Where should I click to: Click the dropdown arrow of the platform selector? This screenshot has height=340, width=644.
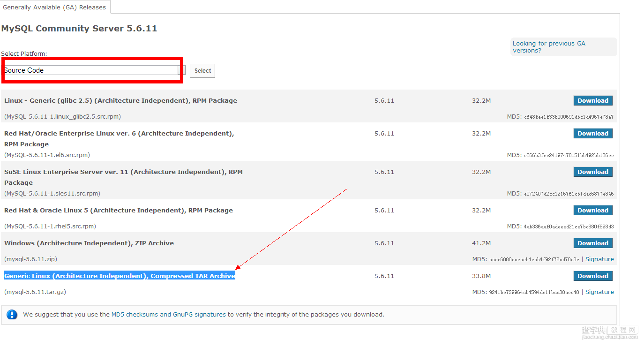pyautogui.click(x=182, y=70)
